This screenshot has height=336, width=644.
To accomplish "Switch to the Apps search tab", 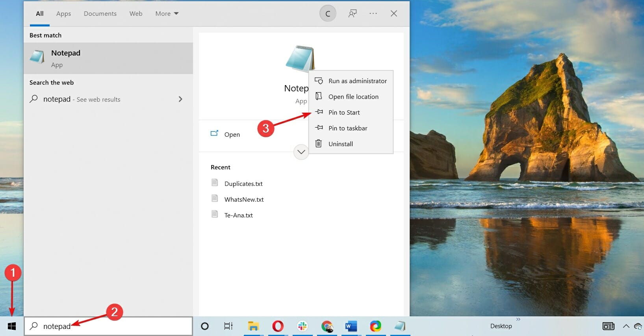I will [x=63, y=14].
